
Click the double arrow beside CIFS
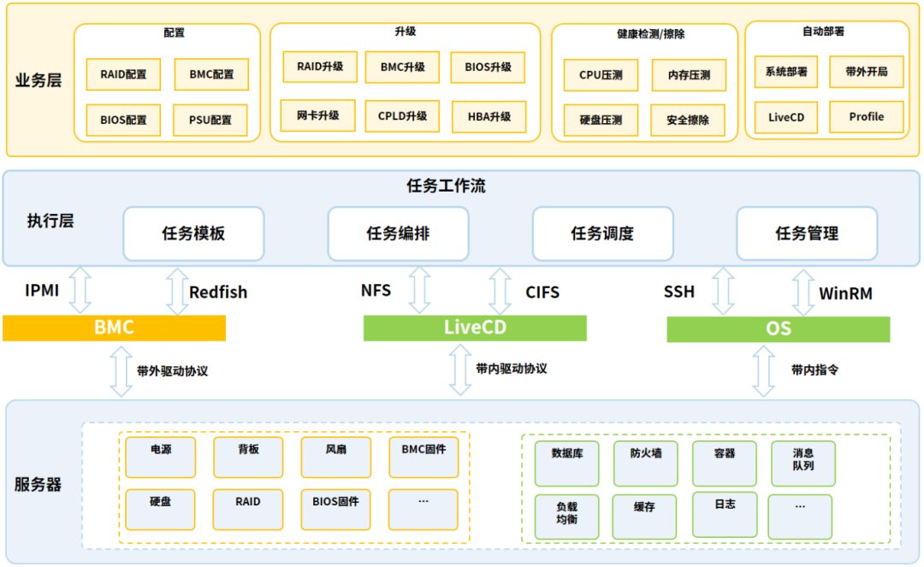click(x=501, y=290)
